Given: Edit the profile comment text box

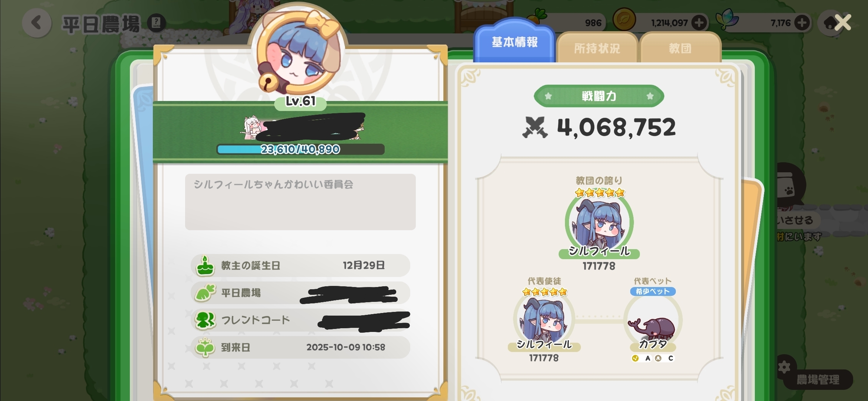Looking at the screenshot, I should click(x=300, y=202).
